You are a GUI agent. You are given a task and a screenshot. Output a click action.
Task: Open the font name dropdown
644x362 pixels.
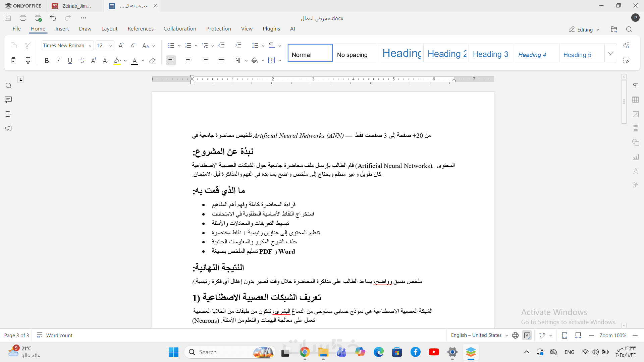tap(90, 46)
